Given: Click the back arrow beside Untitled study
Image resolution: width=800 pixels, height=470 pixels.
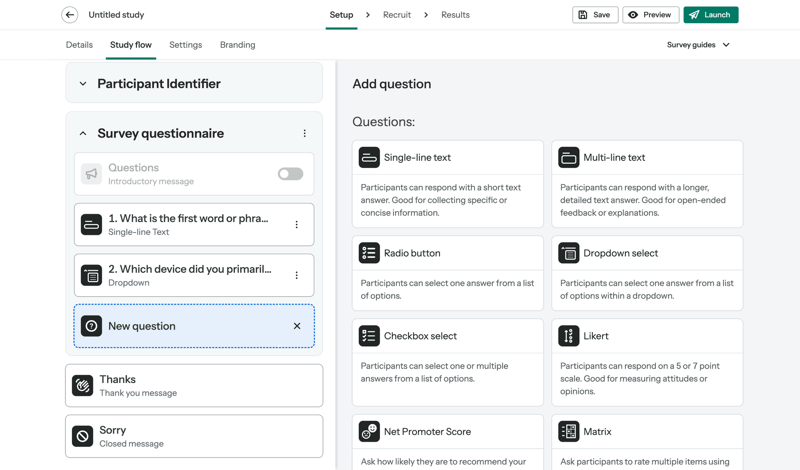Looking at the screenshot, I should (70, 15).
